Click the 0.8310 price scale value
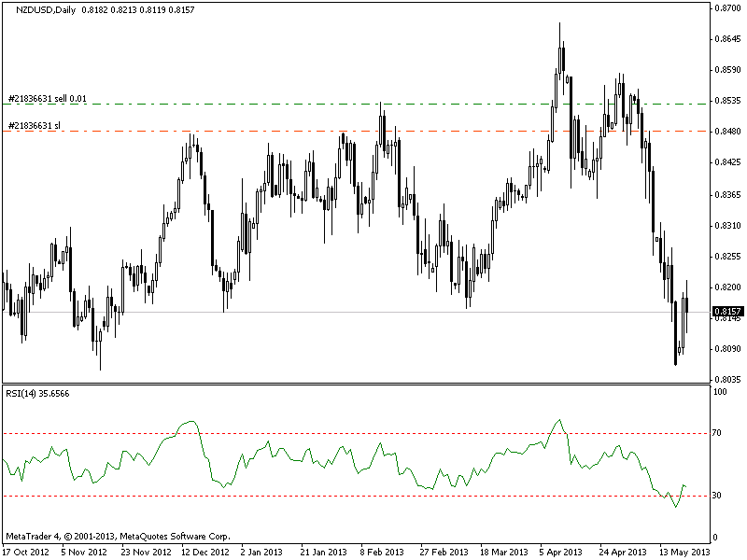The height and width of the screenshot is (560, 747). tap(728, 226)
